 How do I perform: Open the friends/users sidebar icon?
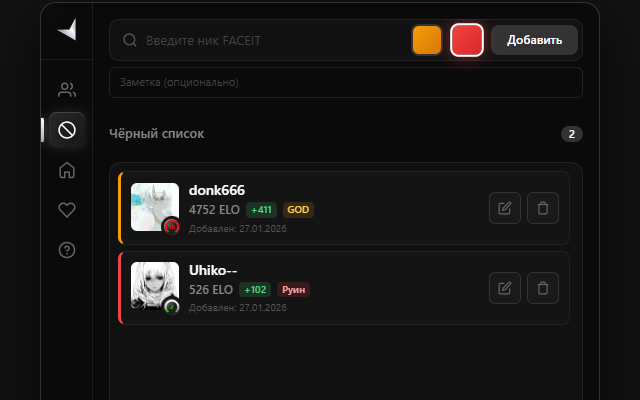pos(67,90)
